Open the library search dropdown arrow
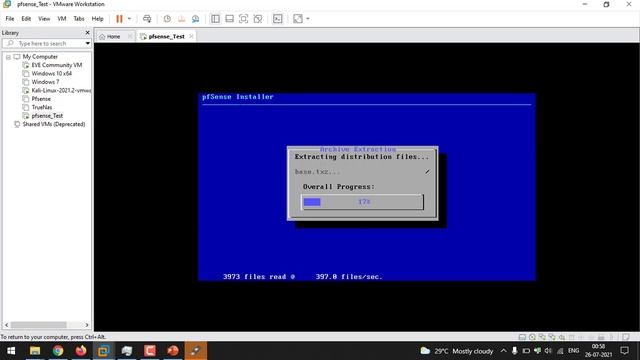 tap(87, 43)
